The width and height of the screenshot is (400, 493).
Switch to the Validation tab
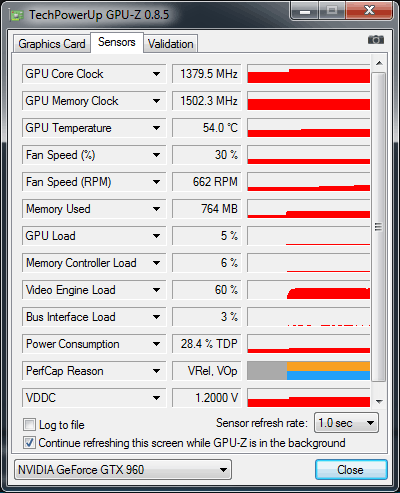[x=171, y=44]
